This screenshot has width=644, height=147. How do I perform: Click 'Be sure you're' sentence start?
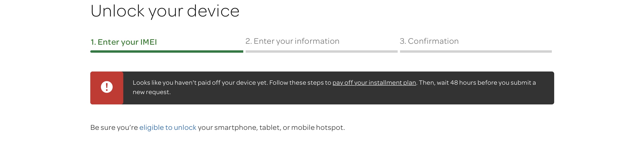(114, 127)
